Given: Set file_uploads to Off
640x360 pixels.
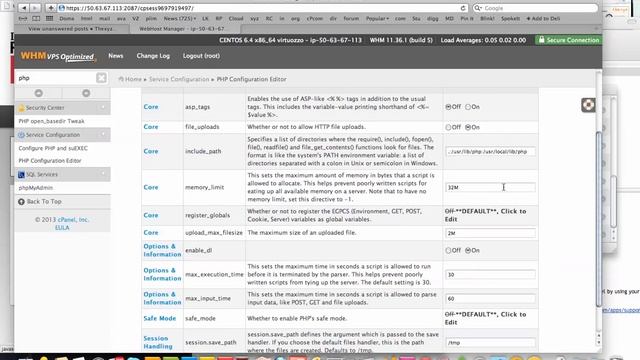Looking at the screenshot, I should [448, 127].
